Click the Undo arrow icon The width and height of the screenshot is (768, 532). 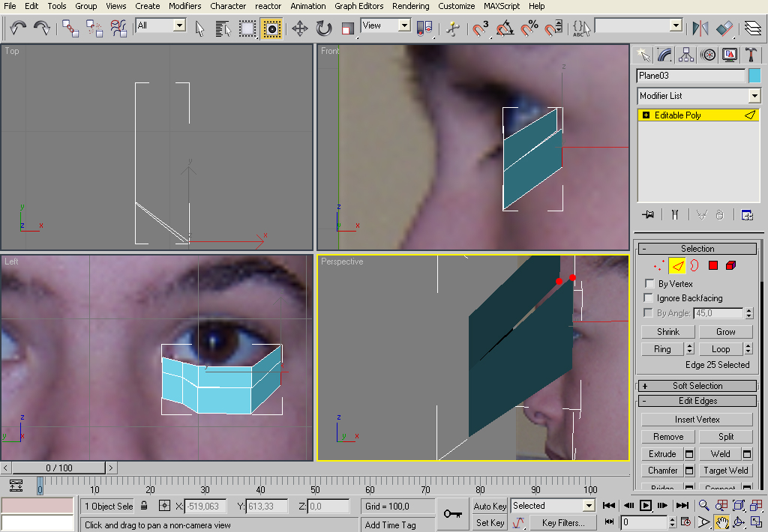[18, 28]
